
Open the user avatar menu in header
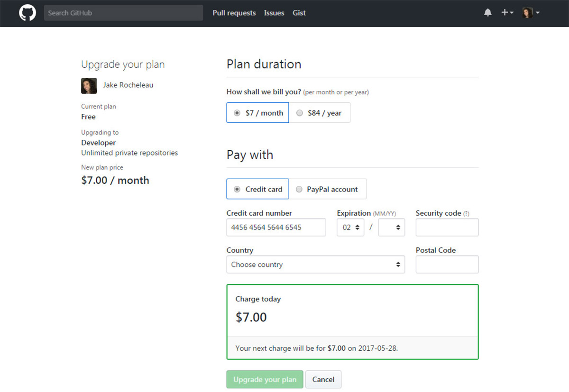[x=531, y=13]
